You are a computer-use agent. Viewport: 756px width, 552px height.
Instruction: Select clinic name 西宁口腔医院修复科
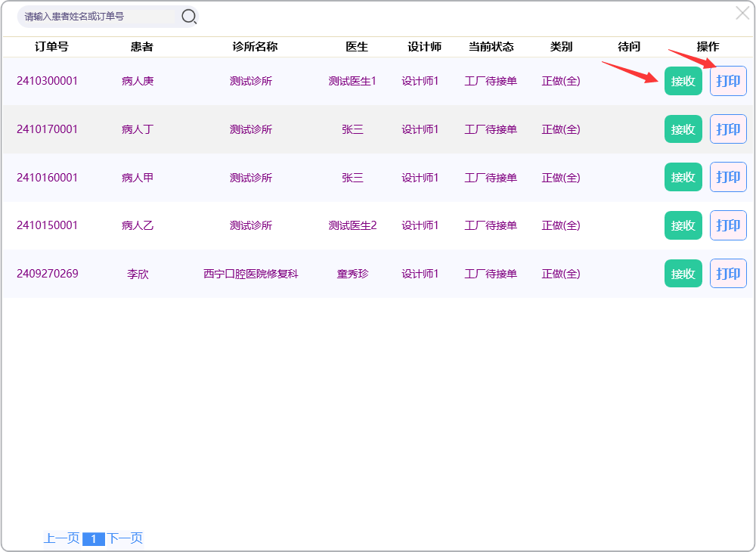[251, 274]
